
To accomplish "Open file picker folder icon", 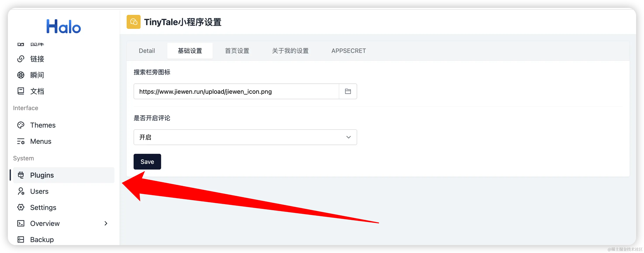I will tap(348, 91).
